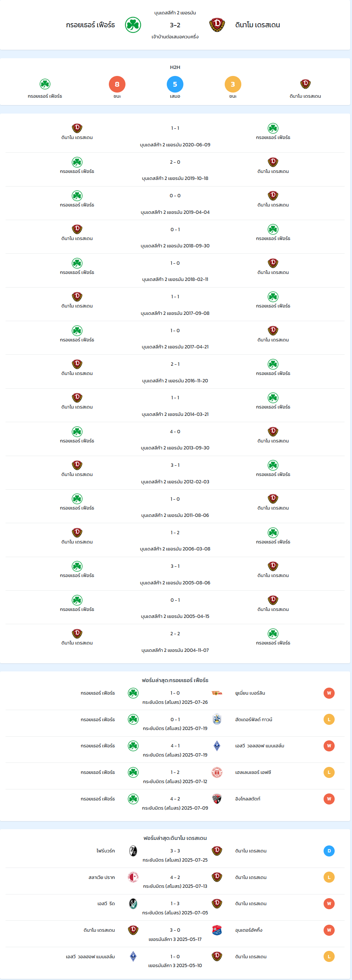Viewport: 352px width, 980px height.
Task: Click the Slavia Prague crest icon
Action: click(133, 877)
